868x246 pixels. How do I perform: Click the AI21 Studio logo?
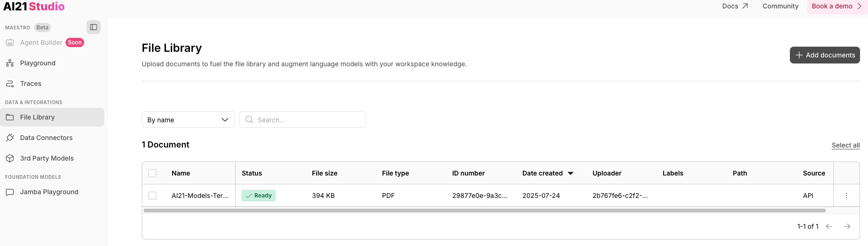pyautogui.click(x=34, y=7)
